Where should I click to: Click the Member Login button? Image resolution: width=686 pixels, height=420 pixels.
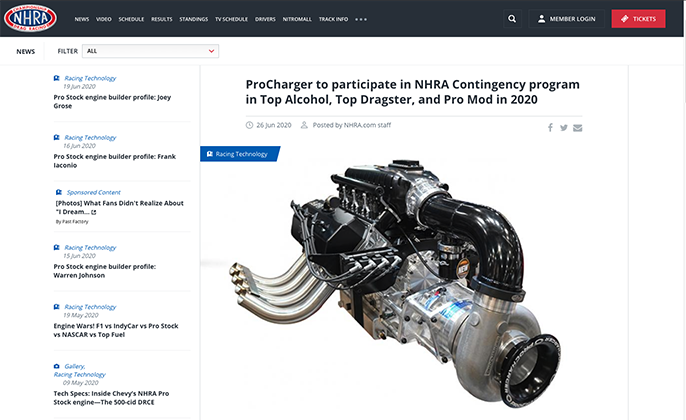(567, 19)
